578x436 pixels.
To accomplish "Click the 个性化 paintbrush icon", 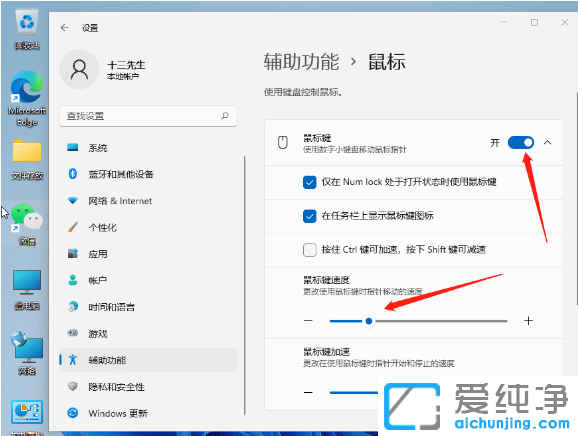I will click(73, 227).
